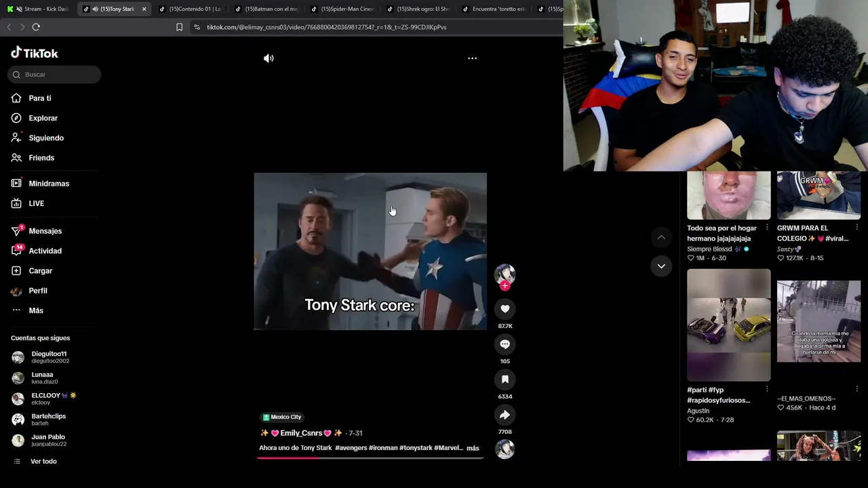Switch to the Batman con el mejor tab
Viewport: 868px width, 488px height.
tap(267, 9)
